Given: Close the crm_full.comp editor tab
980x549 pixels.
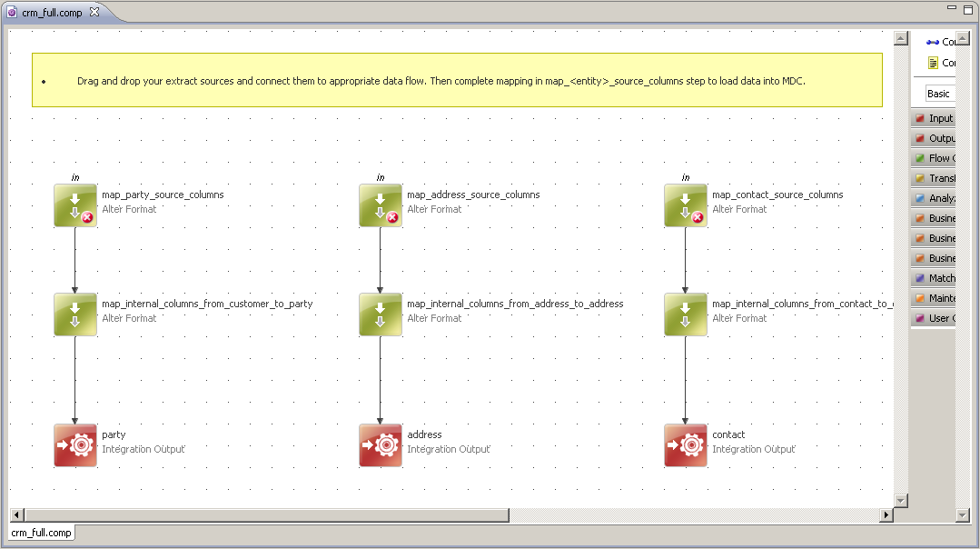Looking at the screenshot, I should pos(94,13).
